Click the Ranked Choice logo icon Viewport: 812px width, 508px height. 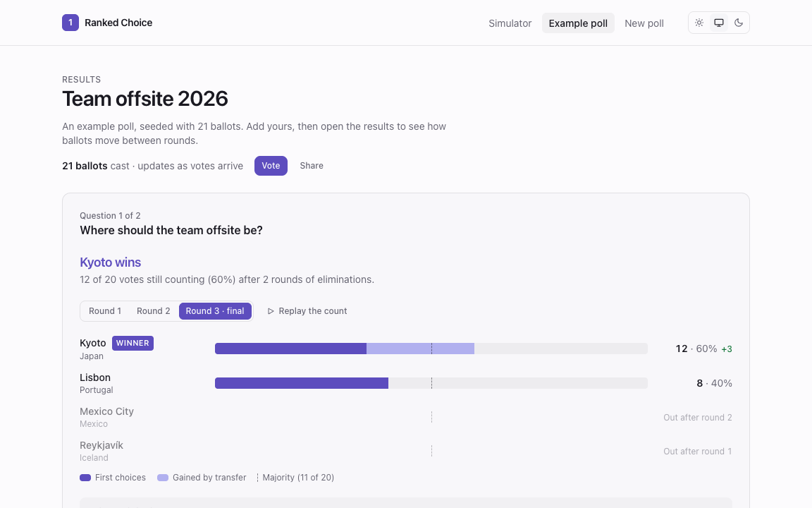click(70, 23)
